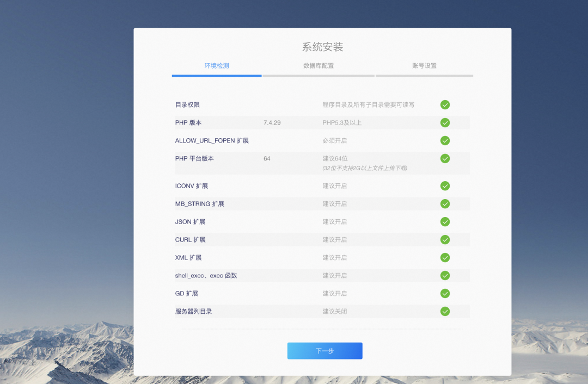Click the check icon beside ICONV 扩展
Viewport: 588px width, 384px height.
point(445,185)
